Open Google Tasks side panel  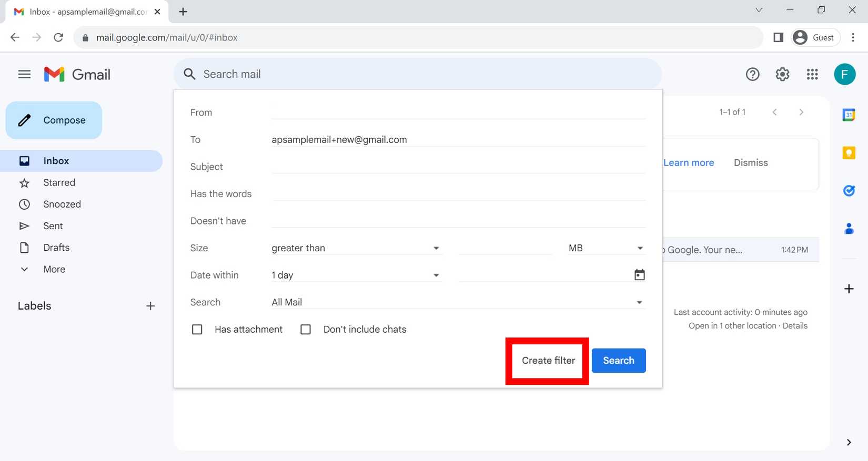[849, 191]
